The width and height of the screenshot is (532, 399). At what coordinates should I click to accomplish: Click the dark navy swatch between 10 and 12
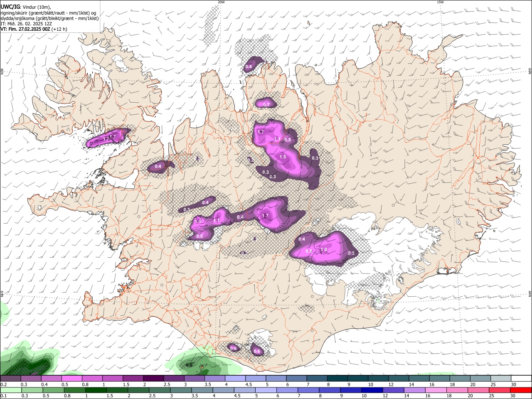372,390
